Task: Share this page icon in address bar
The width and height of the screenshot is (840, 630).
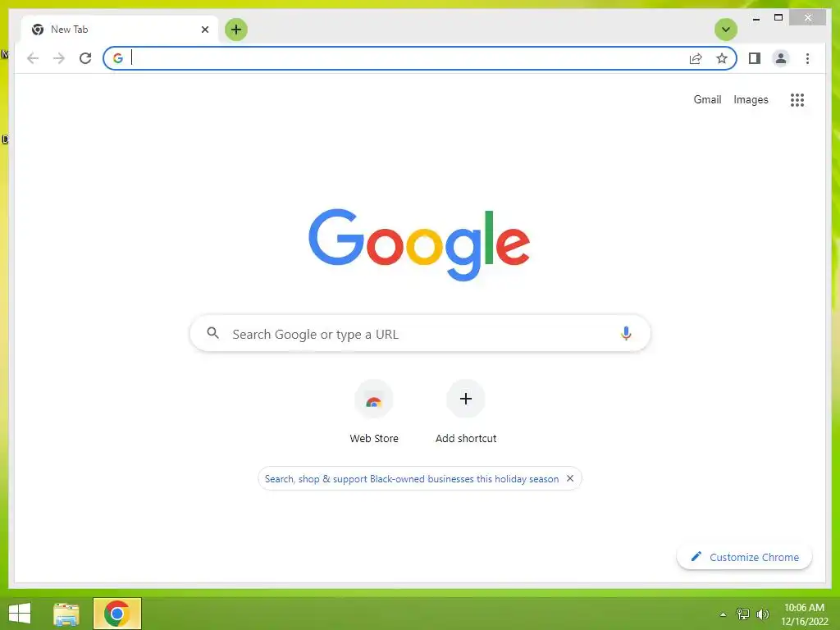Action: (696, 58)
